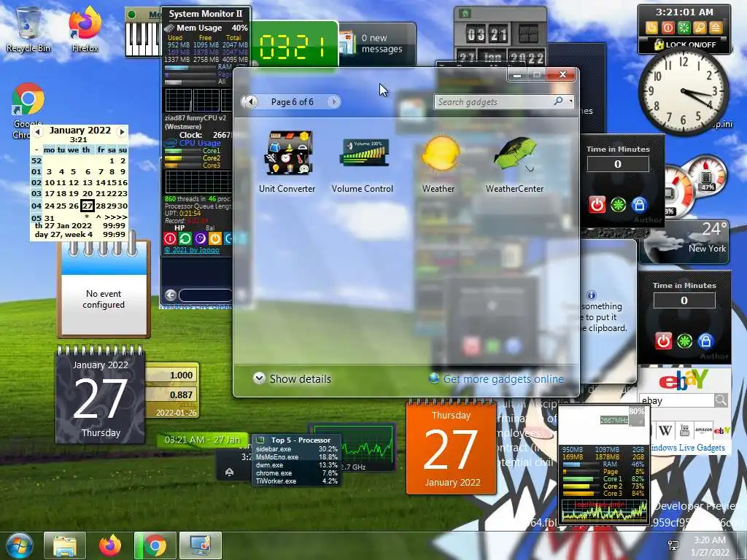Select Bal power plan in System Monitor II
747x560 pixels.
210,228
